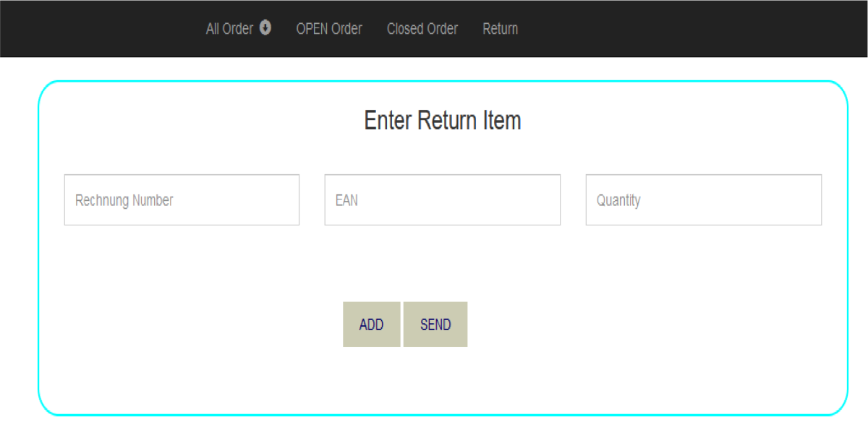This screenshot has height=448, width=868.
Task: Click into the Quantity field
Action: tap(703, 200)
